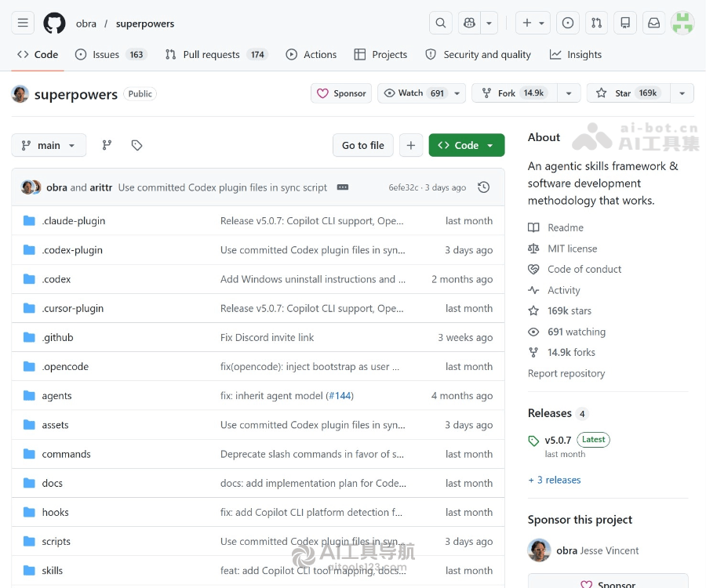Open the create new plus menu
This screenshot has width=706, height=588.
point(533,23)
